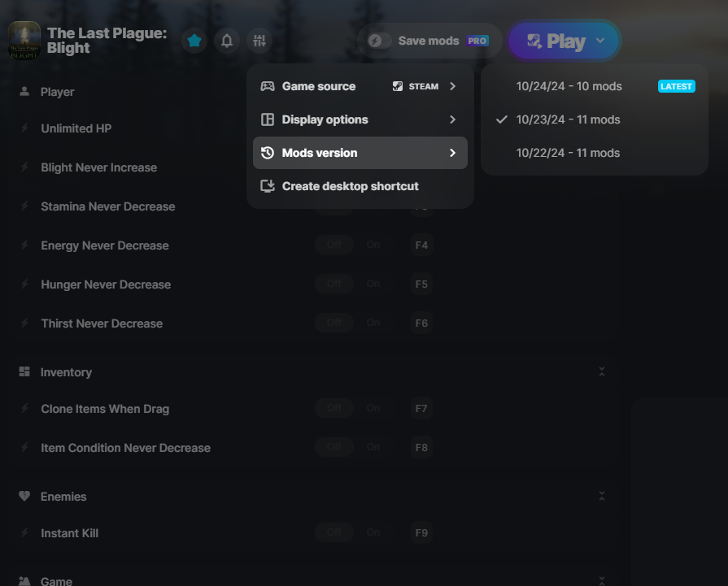Click the Item Condition Never Decrease label
Image resolution: width=728 pixels, height=586 pixels.
(126, 448)
